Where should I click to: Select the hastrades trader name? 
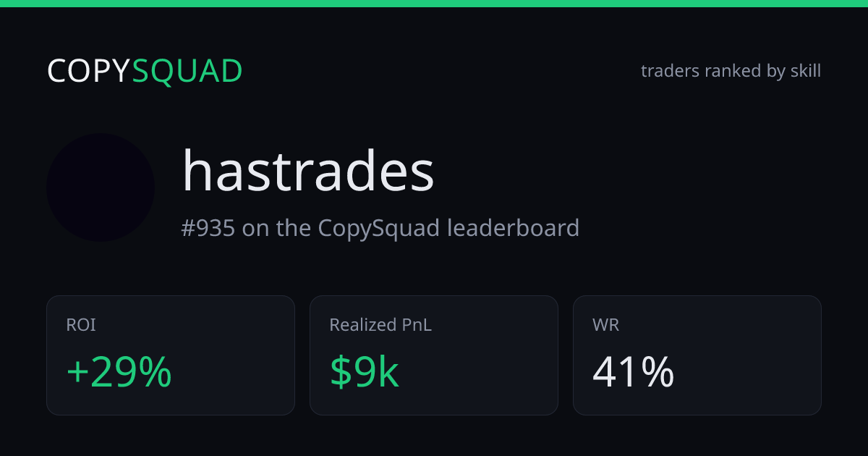pos(308,172)
